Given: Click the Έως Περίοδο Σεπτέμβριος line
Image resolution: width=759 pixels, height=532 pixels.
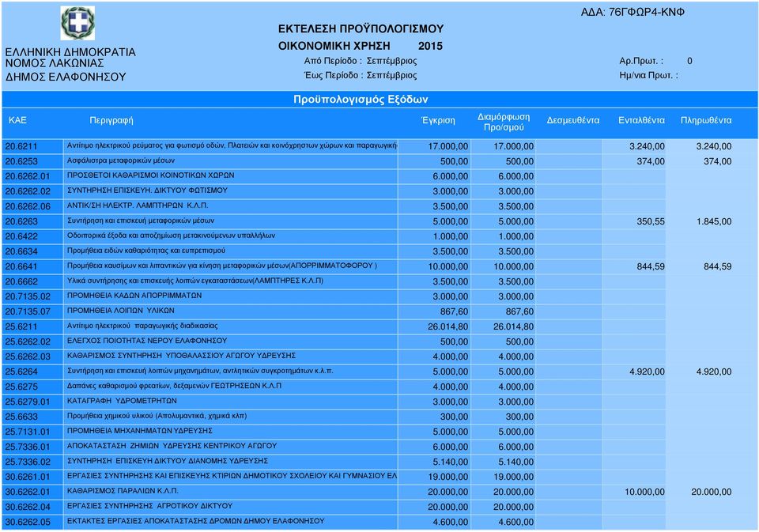Looking at the screenshot, I should tap(361, 76).
